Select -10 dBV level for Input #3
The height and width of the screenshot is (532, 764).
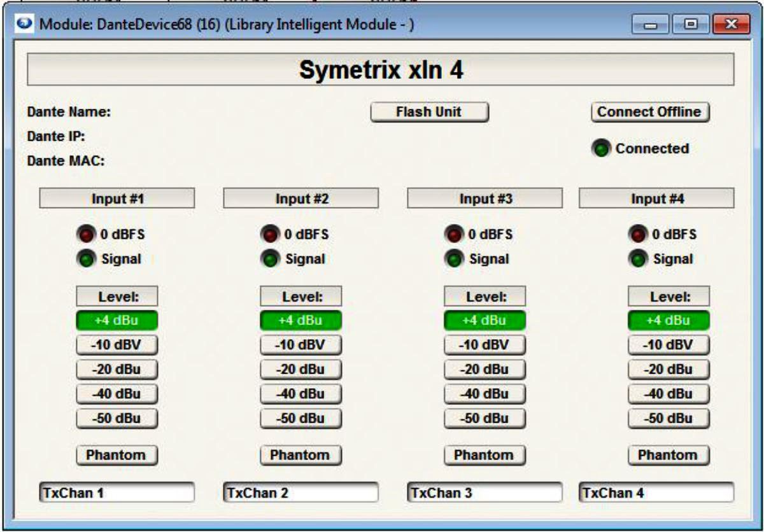tap(485, 345)
